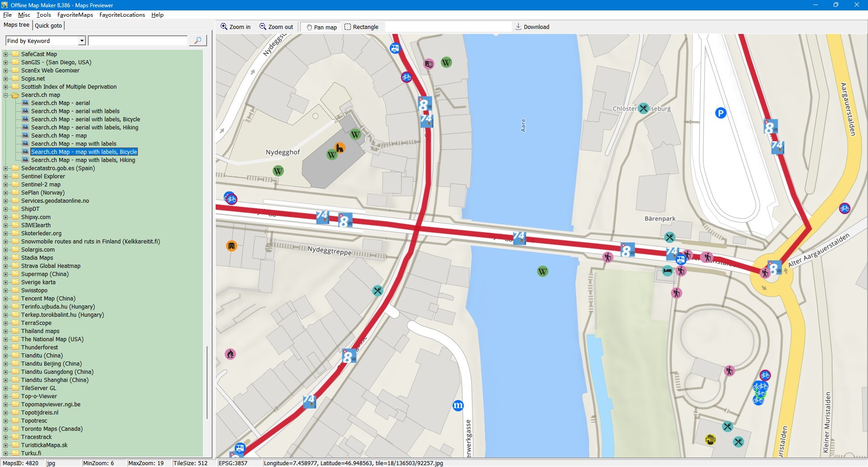Click the Zoom in magnifier icon
Screen dimensions: 868x467
tap(224, 27)
